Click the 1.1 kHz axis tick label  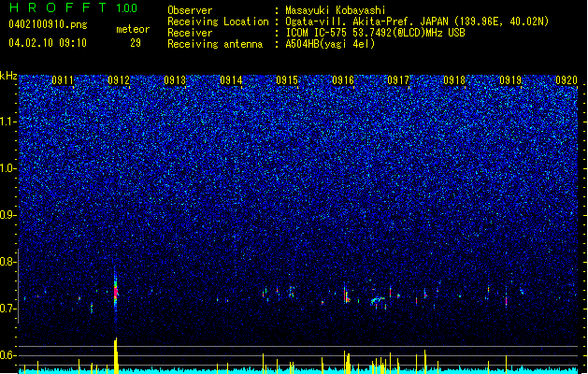pos(8,122)
